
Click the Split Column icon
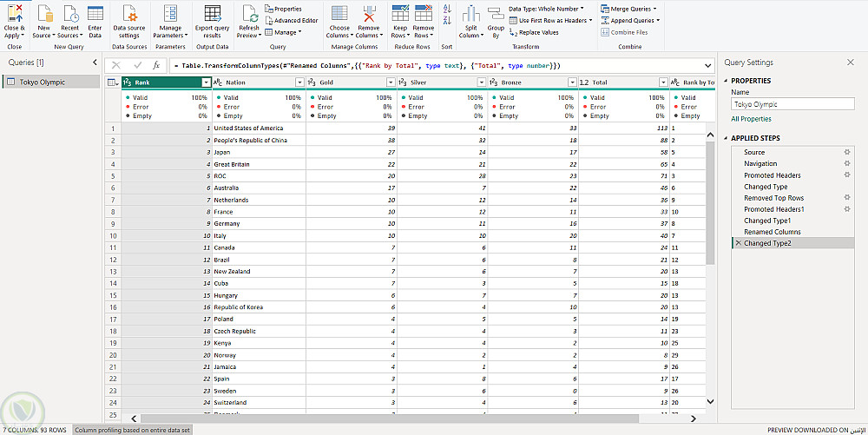click(471, 14)
